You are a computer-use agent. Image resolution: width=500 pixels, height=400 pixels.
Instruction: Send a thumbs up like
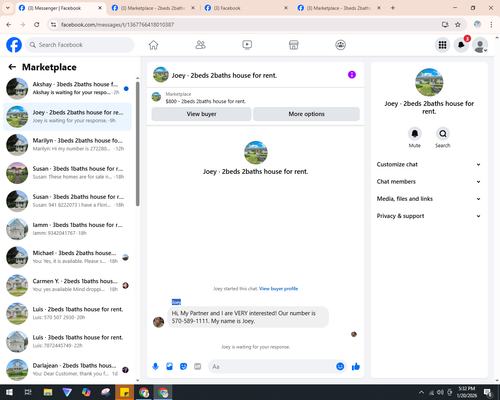click(356, 367)
